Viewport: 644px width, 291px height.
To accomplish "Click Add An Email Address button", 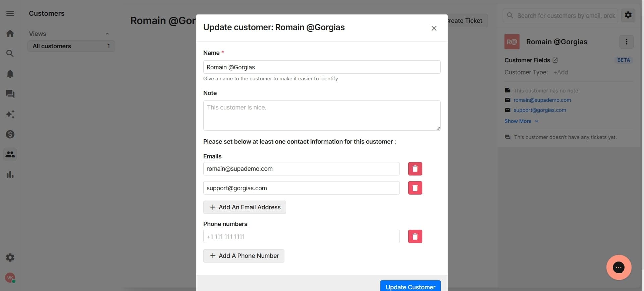I will [x=245, y=207].
